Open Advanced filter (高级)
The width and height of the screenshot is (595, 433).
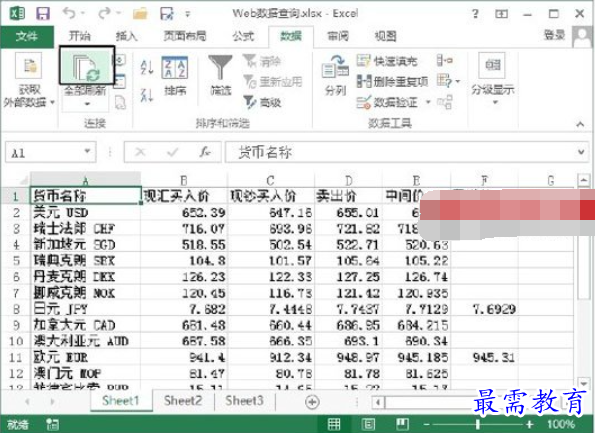[x=262, y=102]
